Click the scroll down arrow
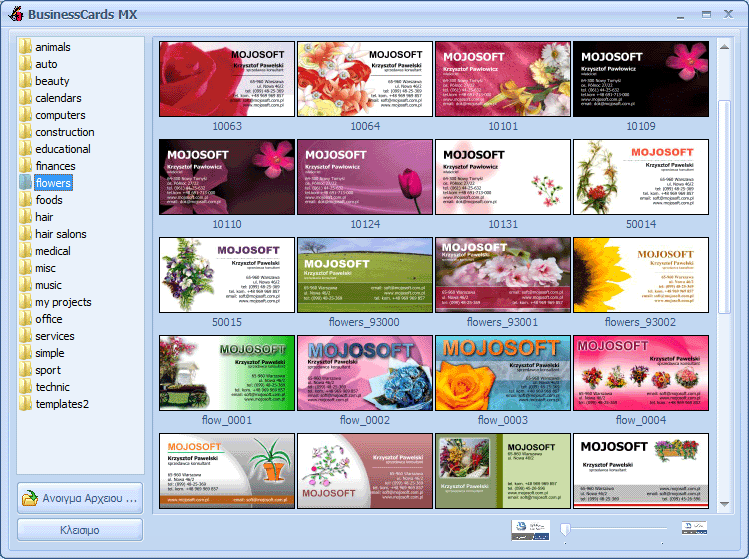Viewport: 749px width, 559px height. [724, 504]
